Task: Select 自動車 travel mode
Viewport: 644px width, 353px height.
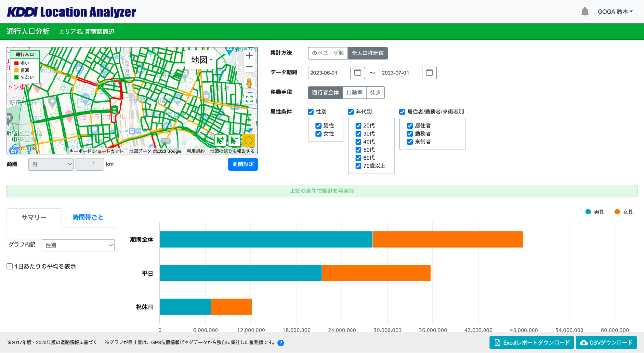Action: click(354, 93)
